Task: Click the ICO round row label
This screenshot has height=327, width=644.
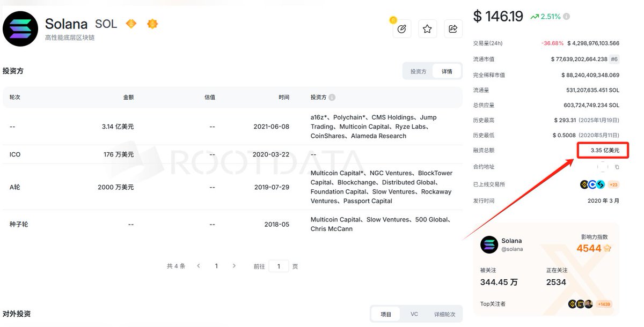Action: tap(15, 154)
